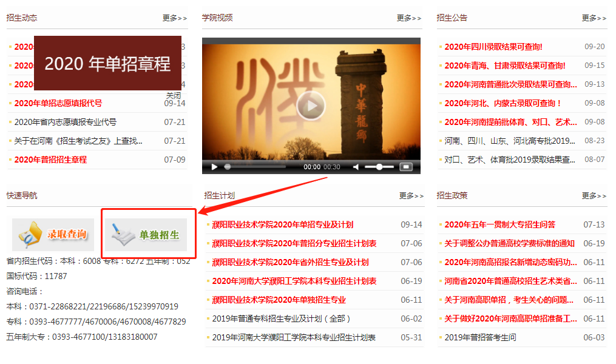Open 更多 in the 学院视频 section
Image resolution: width=616 pixels, height=364 pixels.
pos(409,18)
